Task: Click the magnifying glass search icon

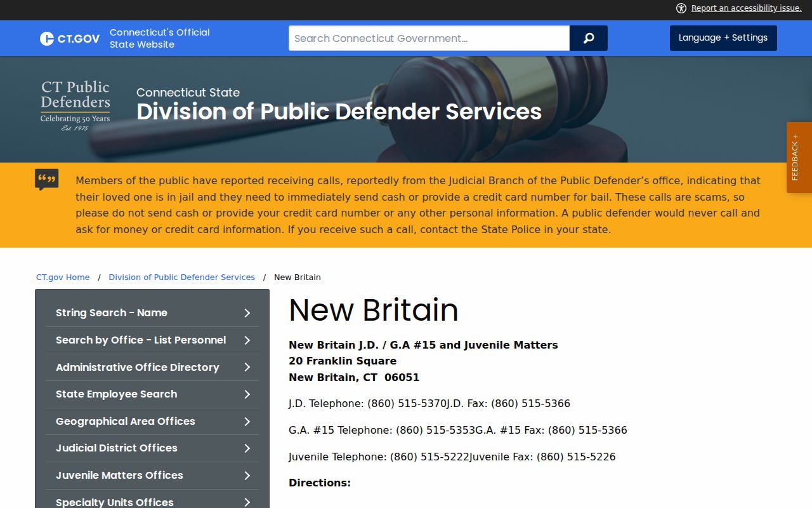Action: point(589,38)
